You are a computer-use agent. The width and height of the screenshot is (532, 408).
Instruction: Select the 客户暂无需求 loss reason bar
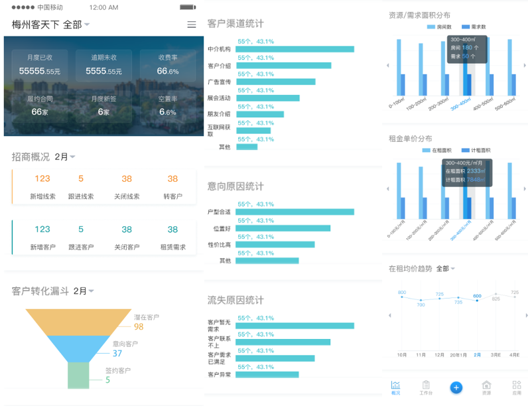click(295, 326)
